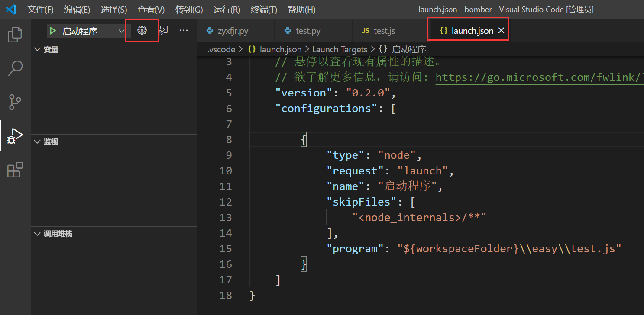The width and height of the screenshot is (644, 315).
Task: Open the 终端(T) menu
Action: (264, 10)
